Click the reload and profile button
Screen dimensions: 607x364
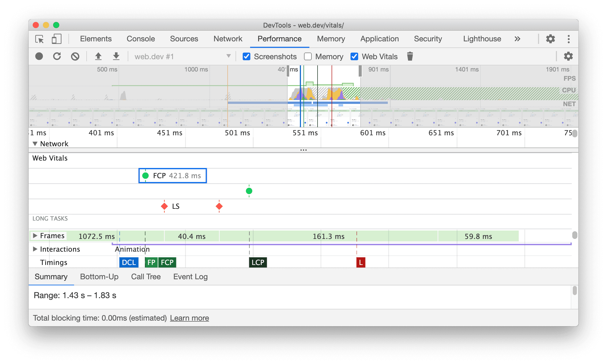(57, 56)
